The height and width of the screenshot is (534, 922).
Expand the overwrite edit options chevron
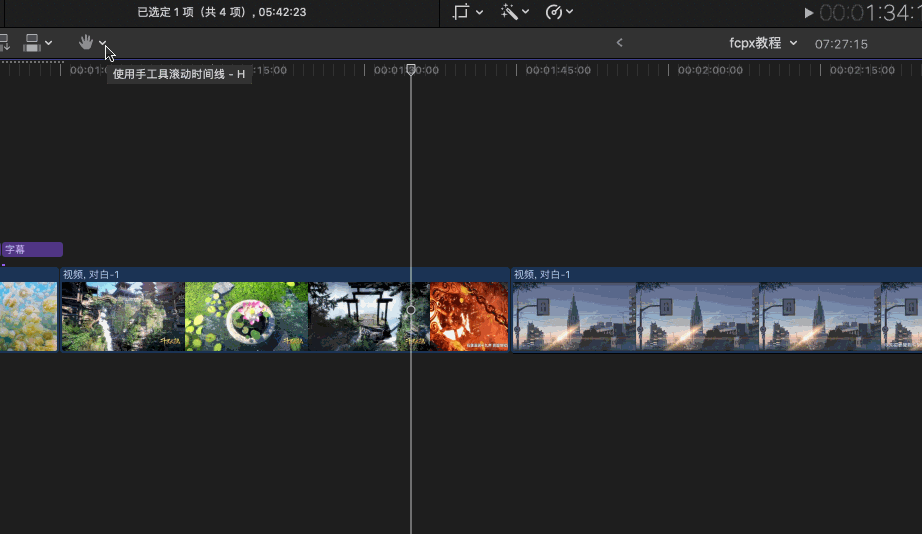click(x=49, y=43)
